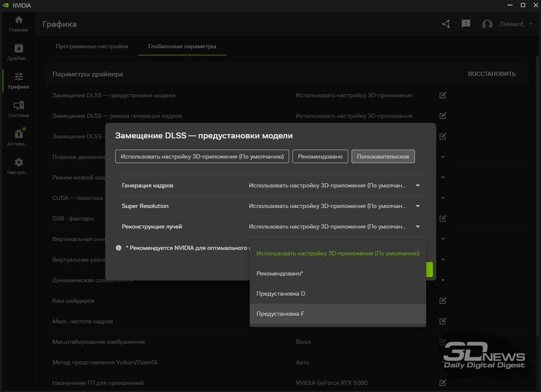Select the Пользовательское custom button
Image resolution: width=541 pixels, height=392 pixels.
coord(383,156)
